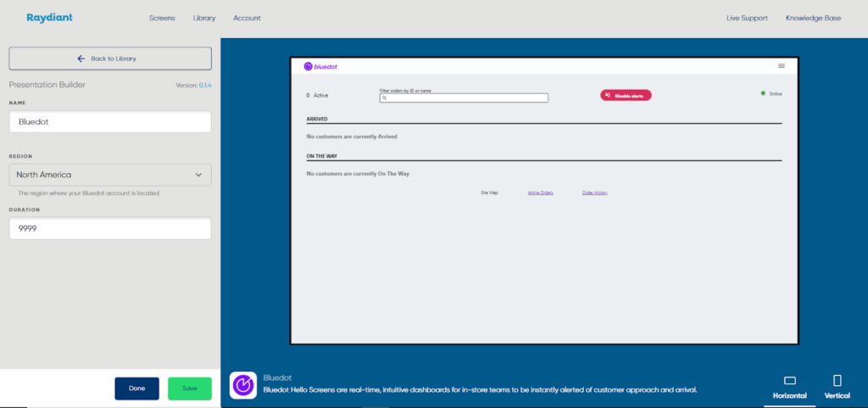Screen dimensions: 868x408
Task: Click the ON THE WAY section heading
Action: pos(321,156)
